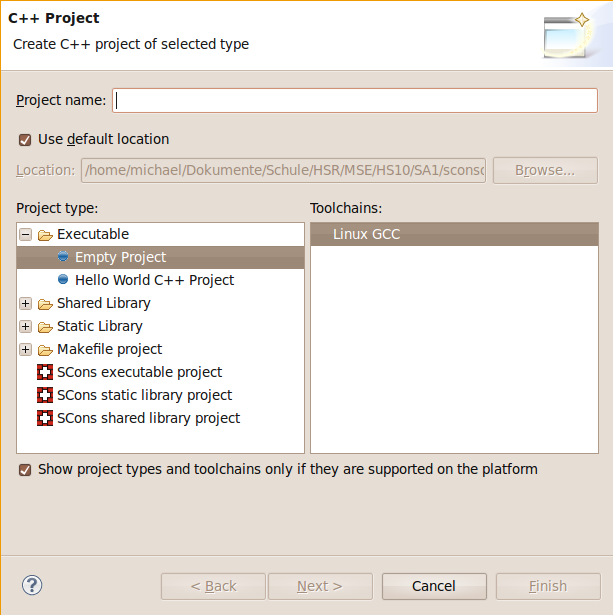Cancel the C++ Project wizard
Image resolution: width=613 pixels, height=615 pixels.
(434, 586)
